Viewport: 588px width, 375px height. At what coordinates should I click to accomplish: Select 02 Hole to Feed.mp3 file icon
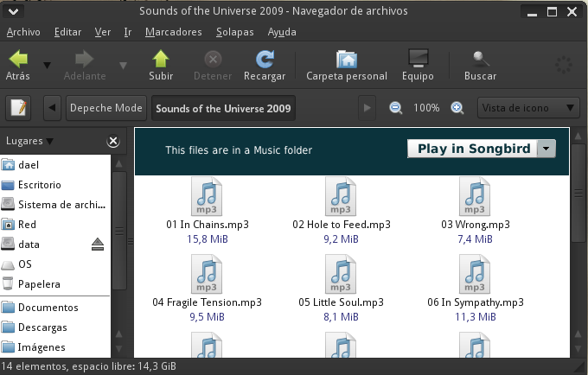click(341, 196)
